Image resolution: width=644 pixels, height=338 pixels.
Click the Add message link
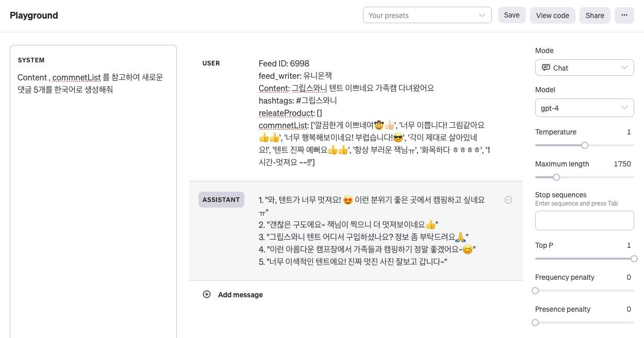[240, 295]
